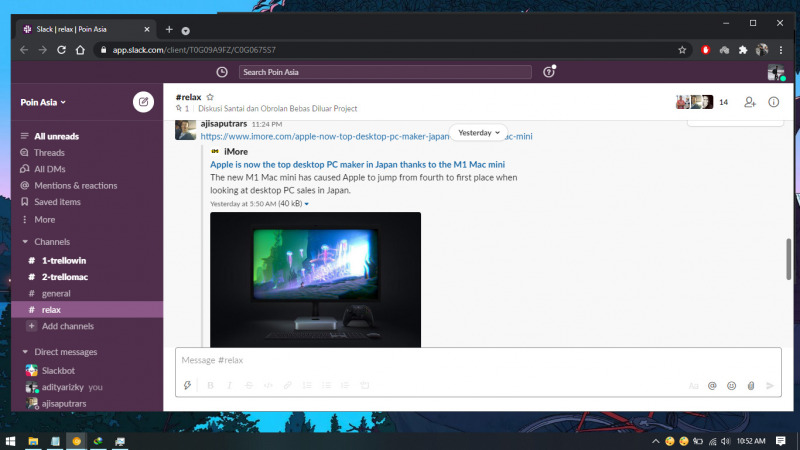Screen dimensions: 800x450
Task: Collapse the Channels section
Action: pyautogui.click(x=25, y=241)
